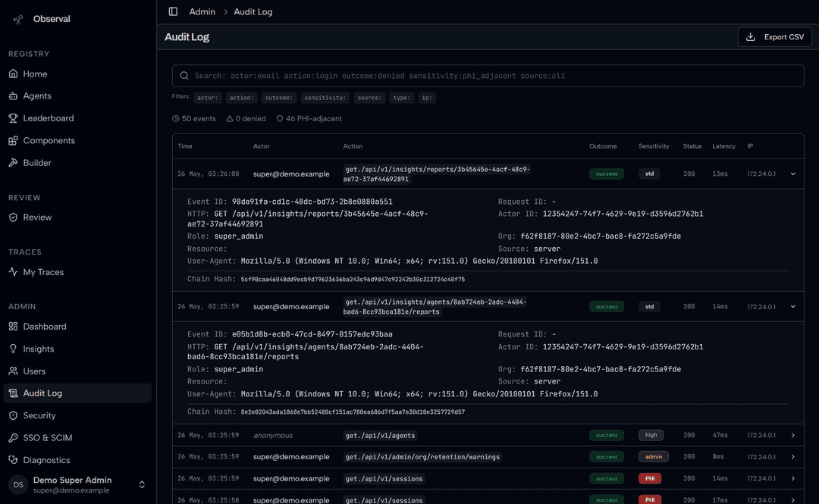Click the SSO & SCIM key icon
This screenshot has height=504, width=819.
pyautogui.click(x=13, y=437)
